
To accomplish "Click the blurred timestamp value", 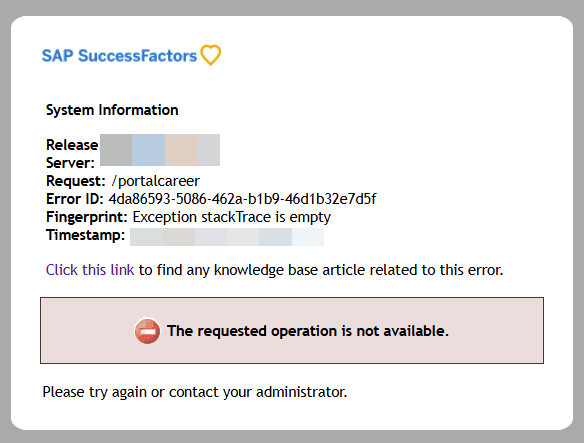I will [x=227, y=237].
